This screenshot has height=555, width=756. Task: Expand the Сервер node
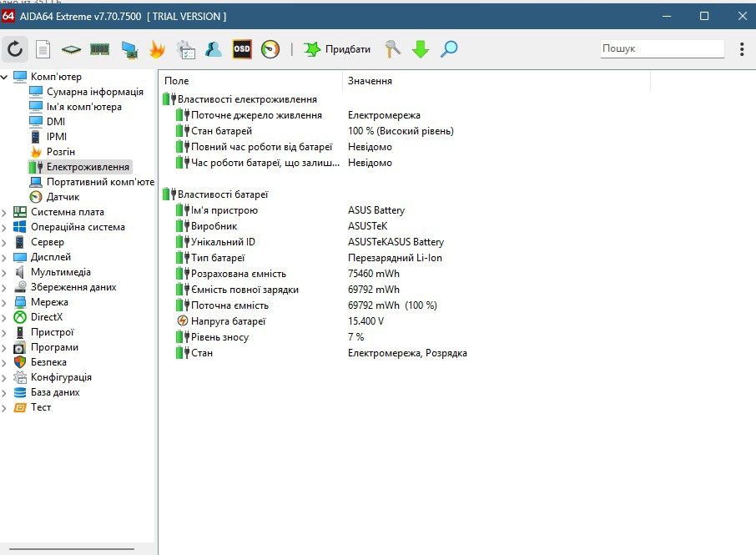click(x=4, y=243)
